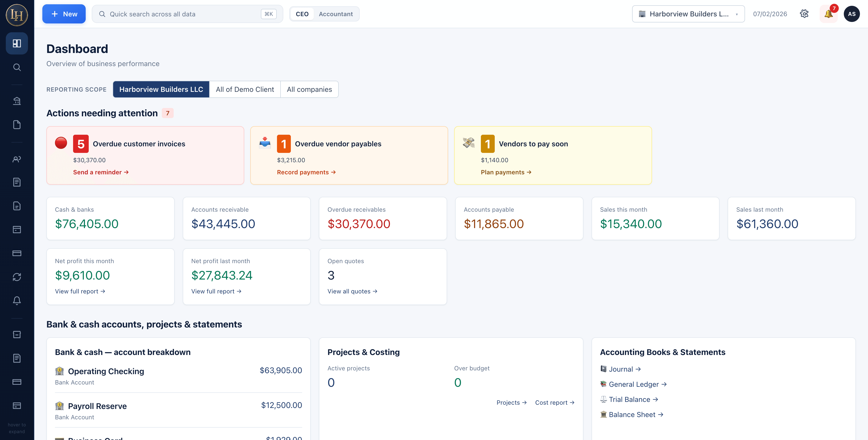Image resolution: width=868 pixels, height=440 pixels.
Task: Click the Sales this month $15,340.00 card
Action: [655, 218]
